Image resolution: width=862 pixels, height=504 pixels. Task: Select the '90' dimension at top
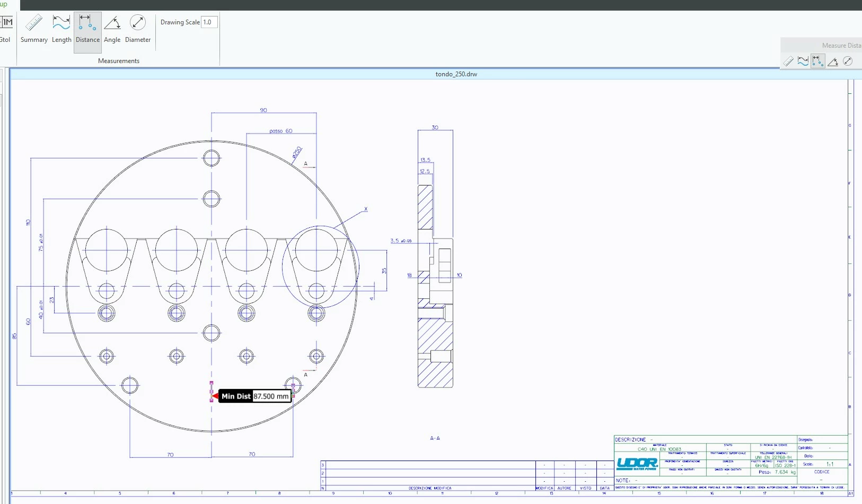[x=263, y=110]
